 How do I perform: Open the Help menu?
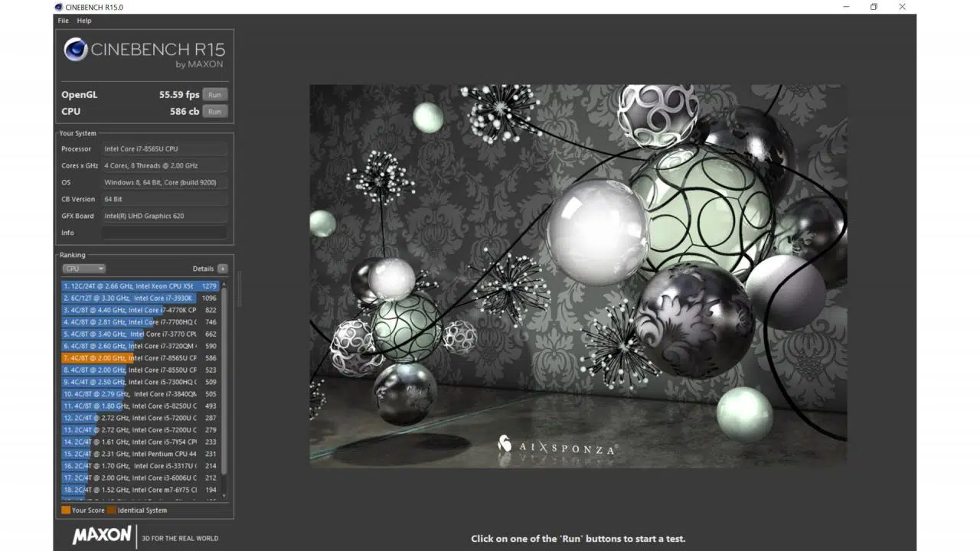point(84,21)
